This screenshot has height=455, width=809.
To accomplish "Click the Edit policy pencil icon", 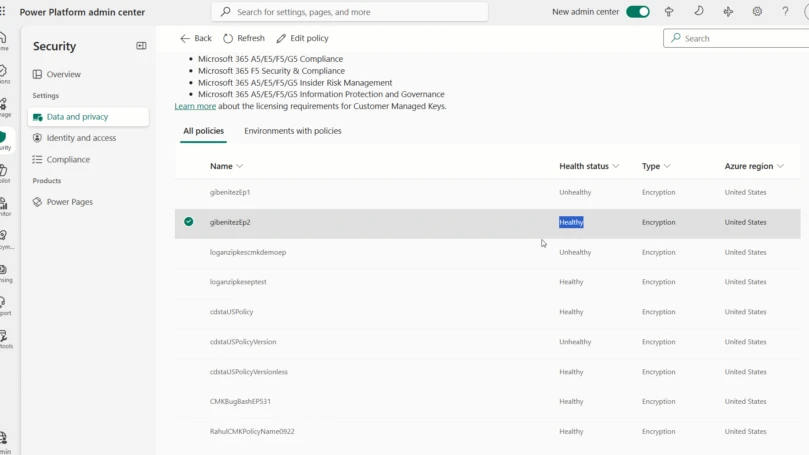I will [x=281, y=38].
